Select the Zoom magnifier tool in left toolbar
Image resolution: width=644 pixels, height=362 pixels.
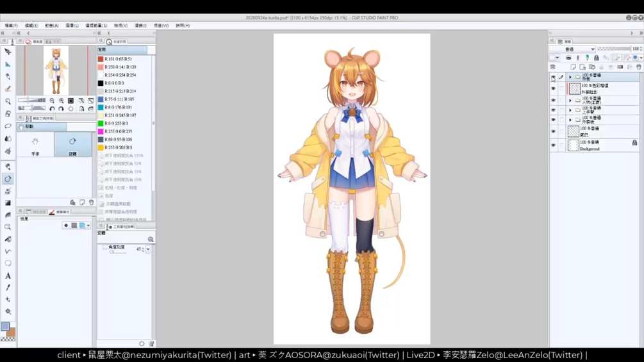click(8, 101)
